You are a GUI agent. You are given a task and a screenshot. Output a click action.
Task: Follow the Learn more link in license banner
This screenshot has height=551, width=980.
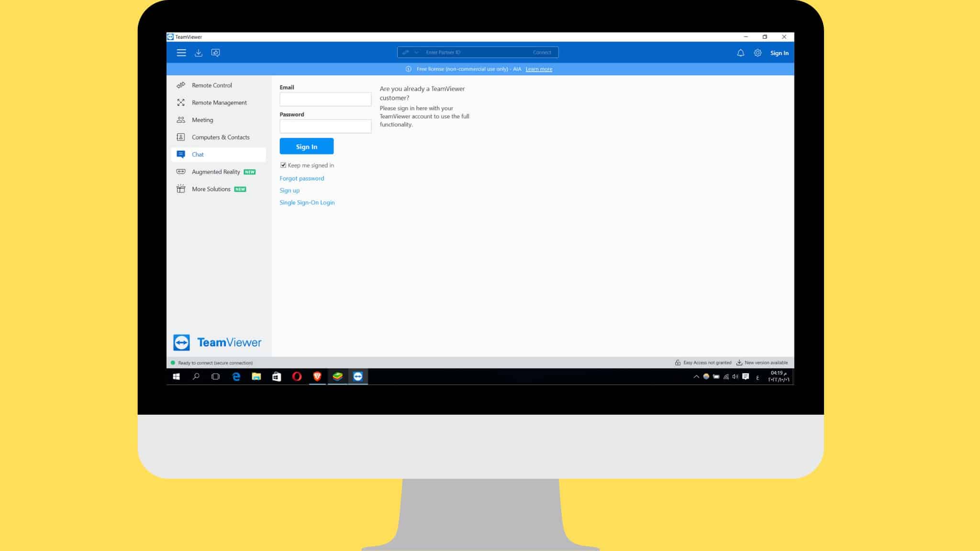pos(539,69)
